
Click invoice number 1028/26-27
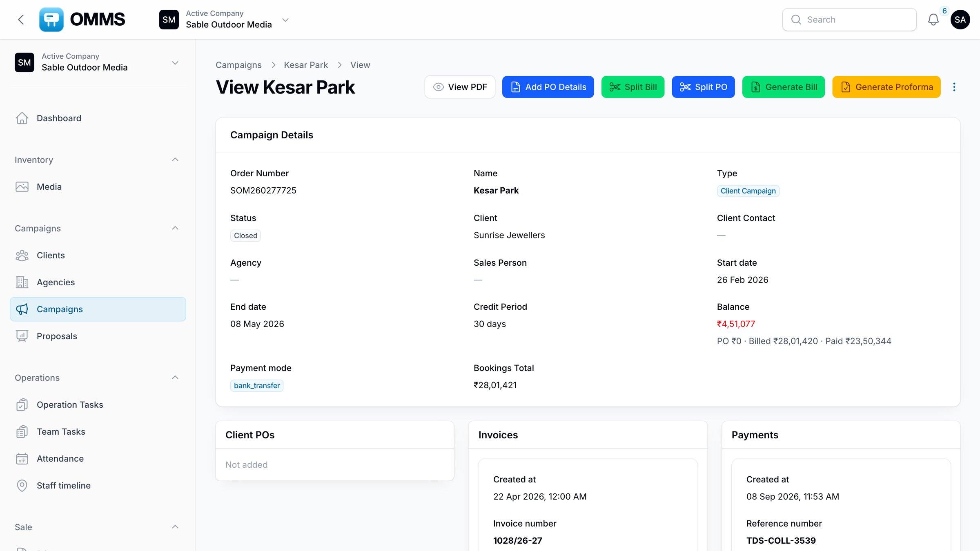(x=517, y=541)
